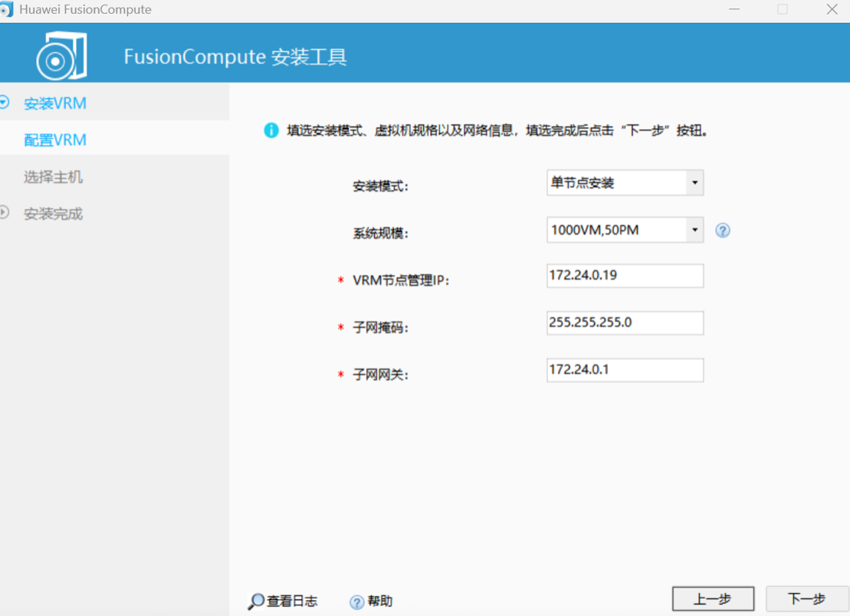Click the help question mark beside 系统规模
Viewport: 850px width, 616px height.
pos(722,231)
